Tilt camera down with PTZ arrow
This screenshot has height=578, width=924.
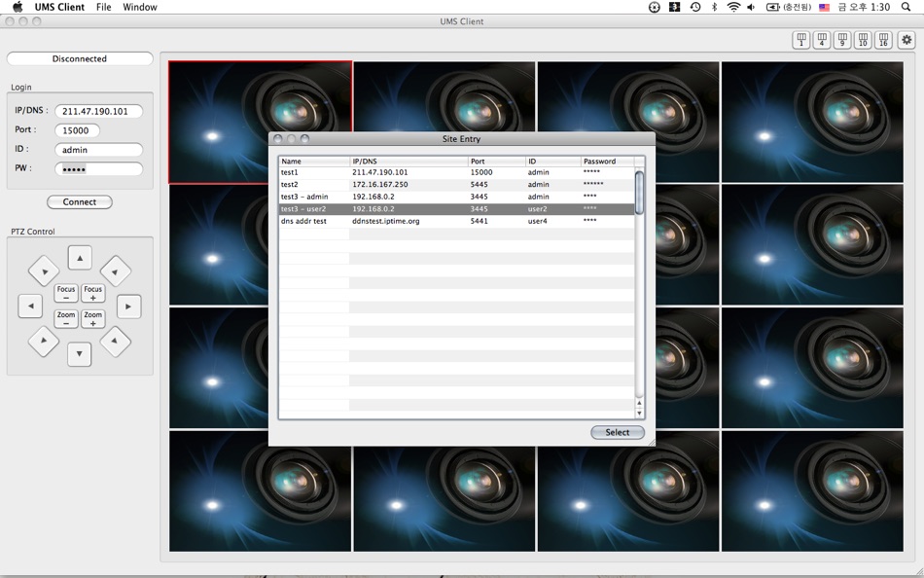(x=80, y=354)
